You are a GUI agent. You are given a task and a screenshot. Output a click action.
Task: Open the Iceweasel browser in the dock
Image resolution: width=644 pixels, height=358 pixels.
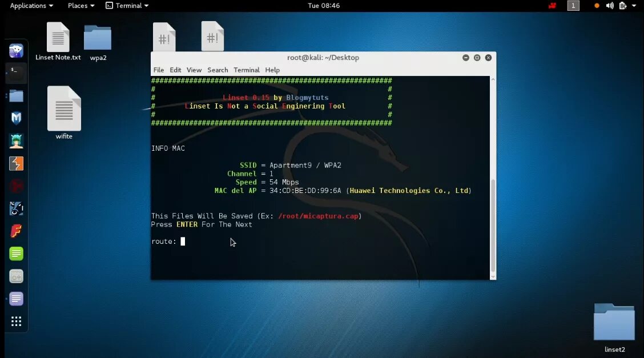pyautogui.click(x=16, y=51)
